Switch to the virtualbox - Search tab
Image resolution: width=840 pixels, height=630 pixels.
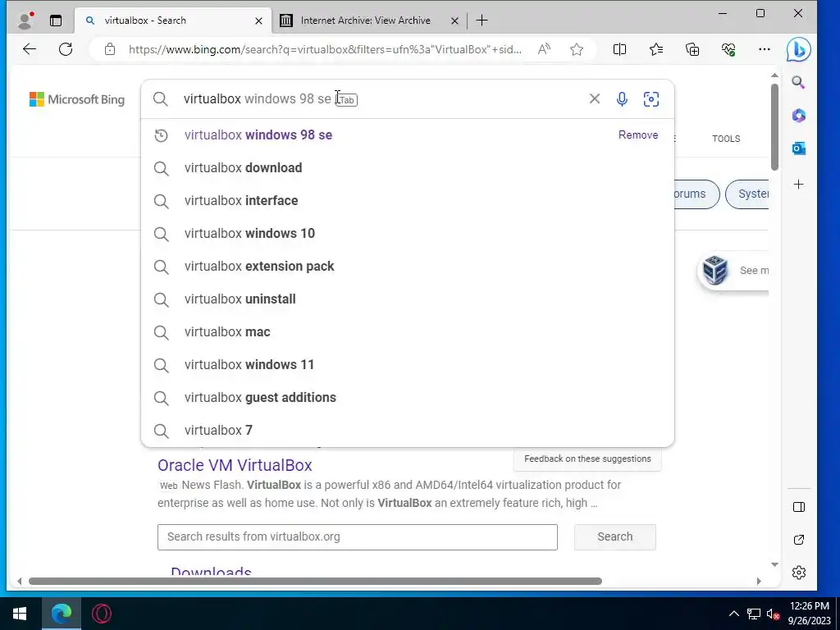click(x=172, y=21)
